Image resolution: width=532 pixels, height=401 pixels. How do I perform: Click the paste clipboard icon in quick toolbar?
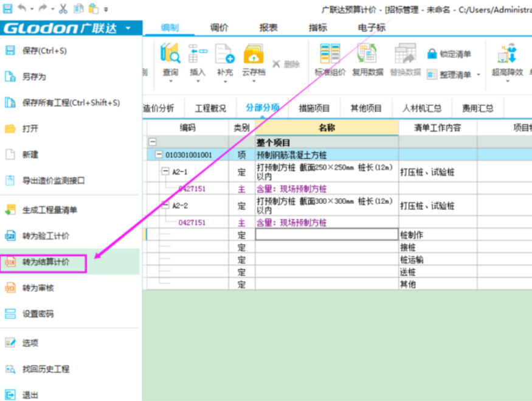point(93,9)
